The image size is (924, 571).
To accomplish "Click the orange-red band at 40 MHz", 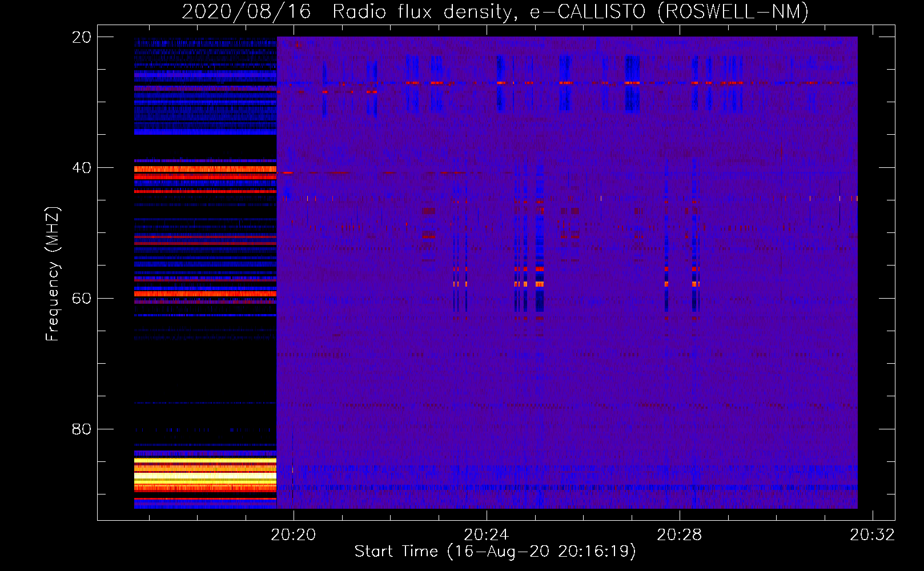I will click(x=205, y=169).
